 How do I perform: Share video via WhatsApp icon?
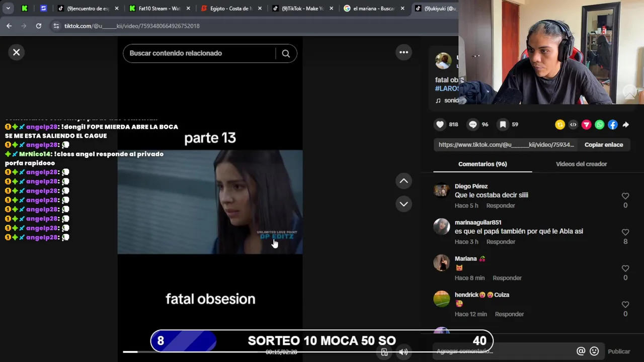tap(599, 125)
